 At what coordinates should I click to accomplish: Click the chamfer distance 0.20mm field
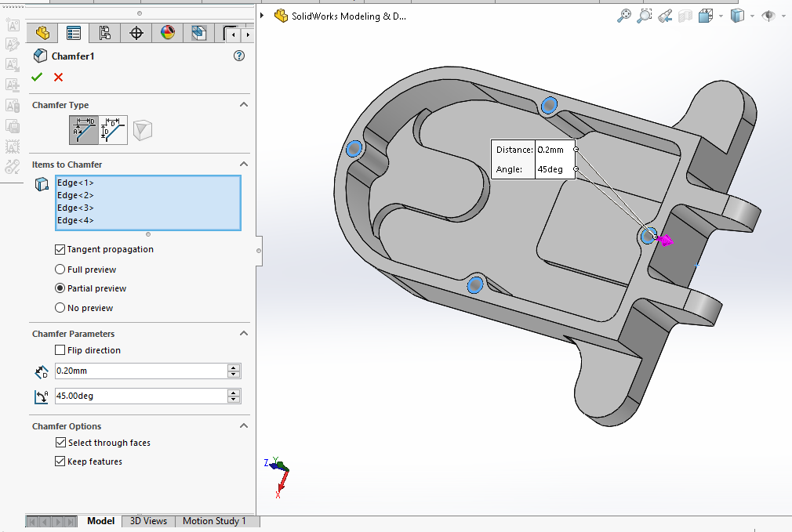tap(140, 371)
